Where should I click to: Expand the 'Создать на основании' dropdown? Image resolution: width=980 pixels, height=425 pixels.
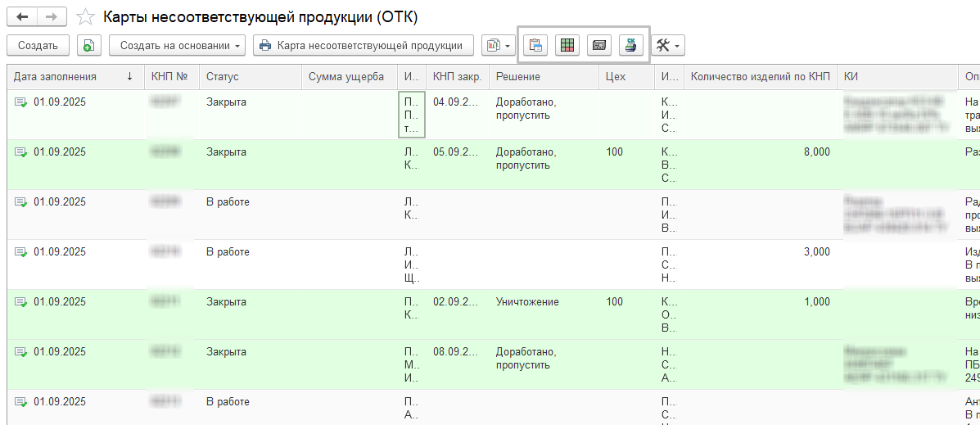pos(178,45)
